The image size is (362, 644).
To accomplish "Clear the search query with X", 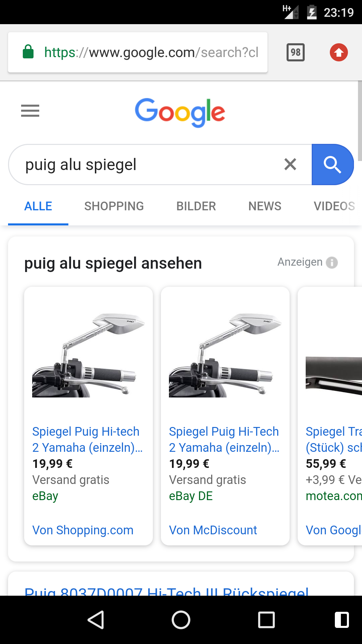I will [x=290, y=164].
